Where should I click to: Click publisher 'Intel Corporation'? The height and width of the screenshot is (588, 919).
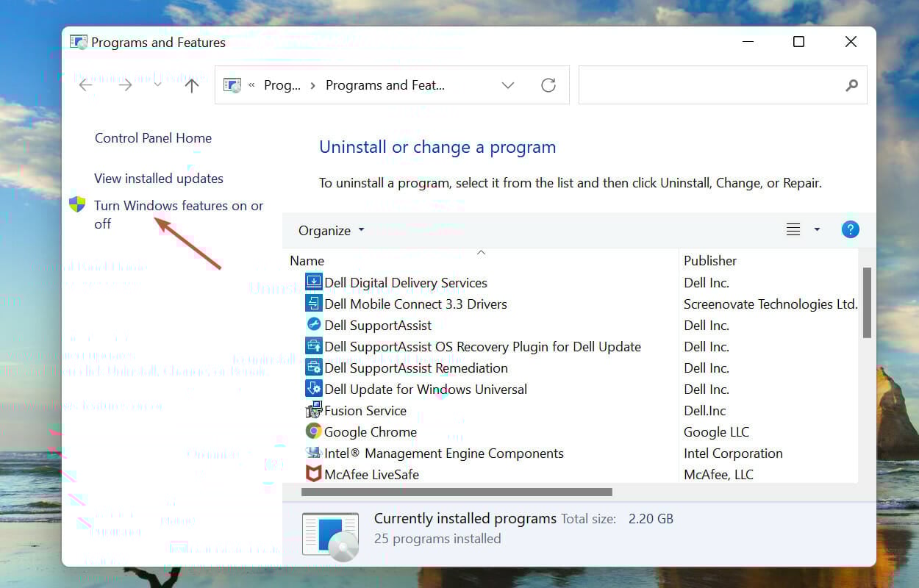[733, 453]
